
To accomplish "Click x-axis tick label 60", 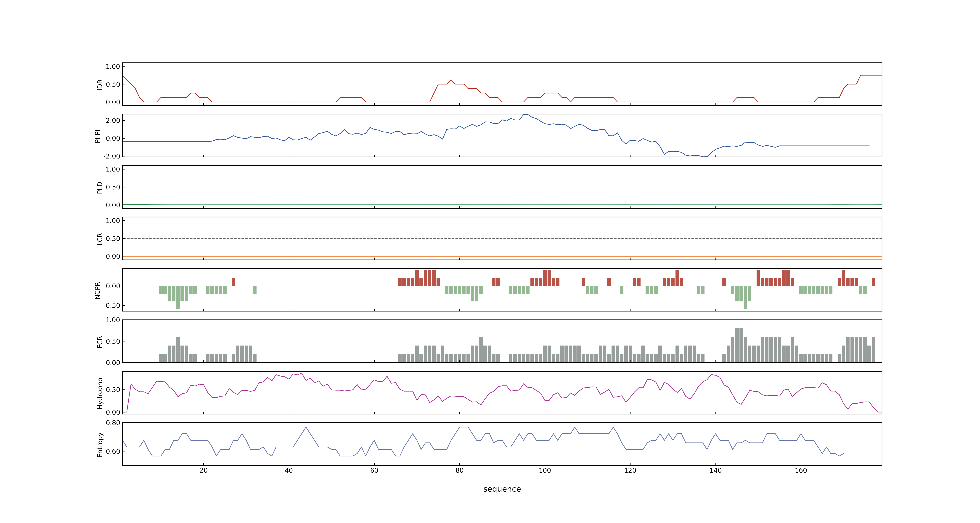I will click(x=374, y=470).
